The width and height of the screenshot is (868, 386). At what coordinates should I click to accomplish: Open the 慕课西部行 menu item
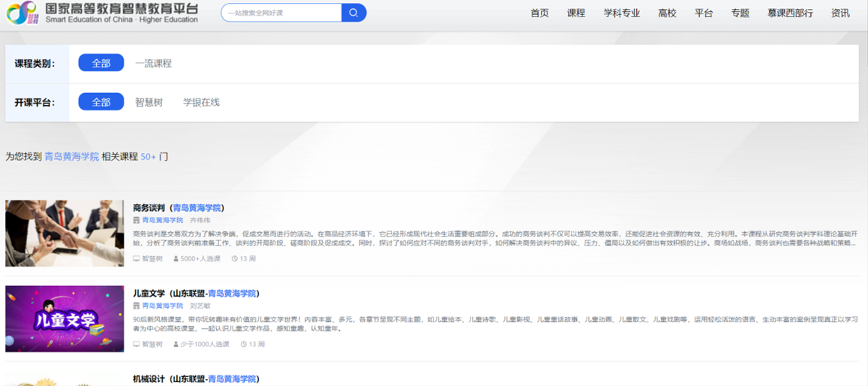pos(790,13)
